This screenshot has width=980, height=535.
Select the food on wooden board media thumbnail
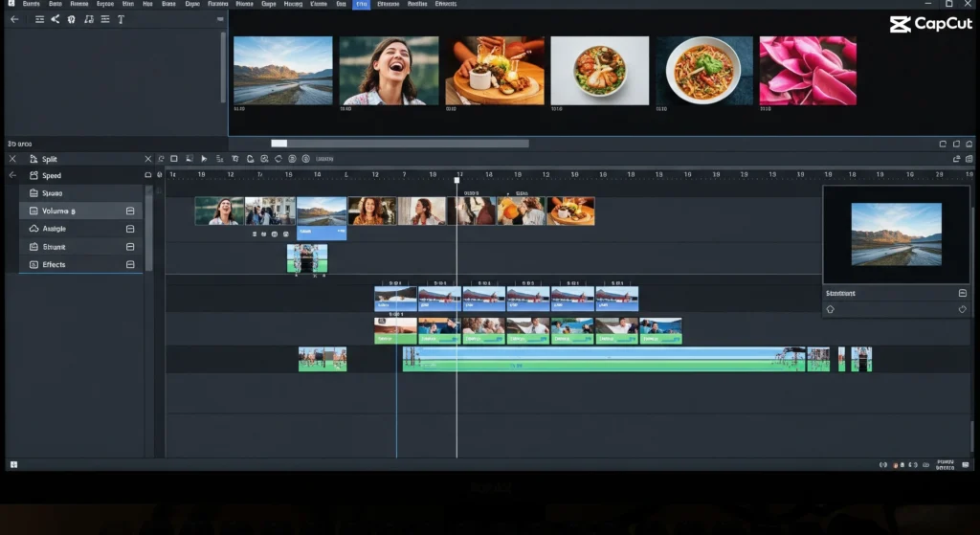(495, 71)
